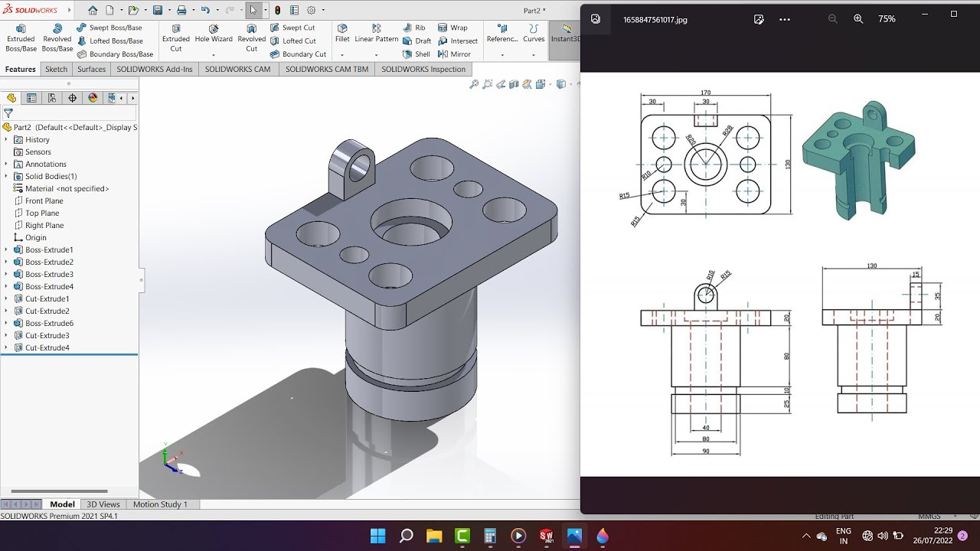
Task: Select the Rib tool
Action: (x=414, y=28)
